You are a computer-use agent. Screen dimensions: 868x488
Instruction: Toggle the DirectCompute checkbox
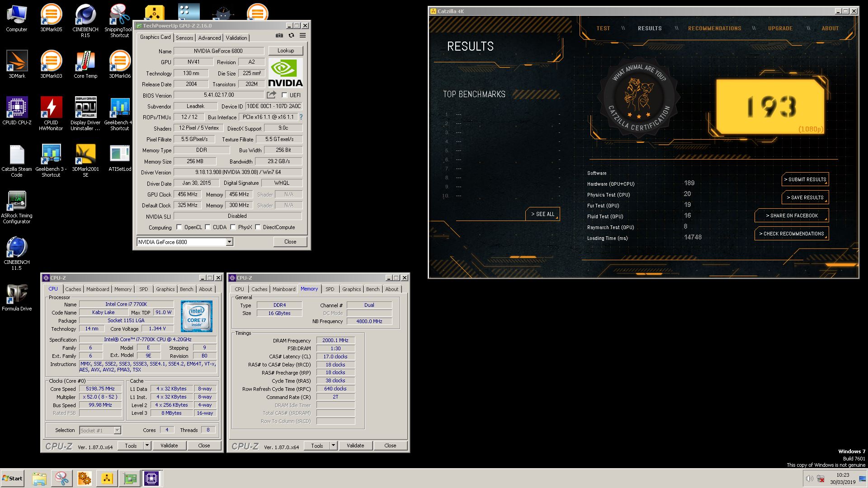pyautogui.click(x=258, y=227)
